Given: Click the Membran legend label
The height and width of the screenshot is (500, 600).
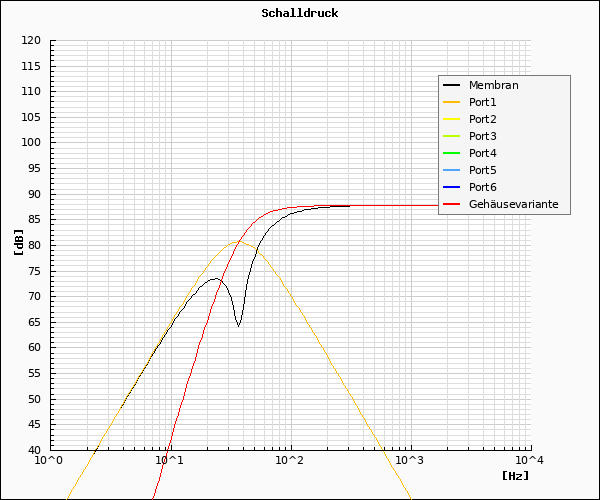Looking at the screenshot, I should [x=493, y=85].
